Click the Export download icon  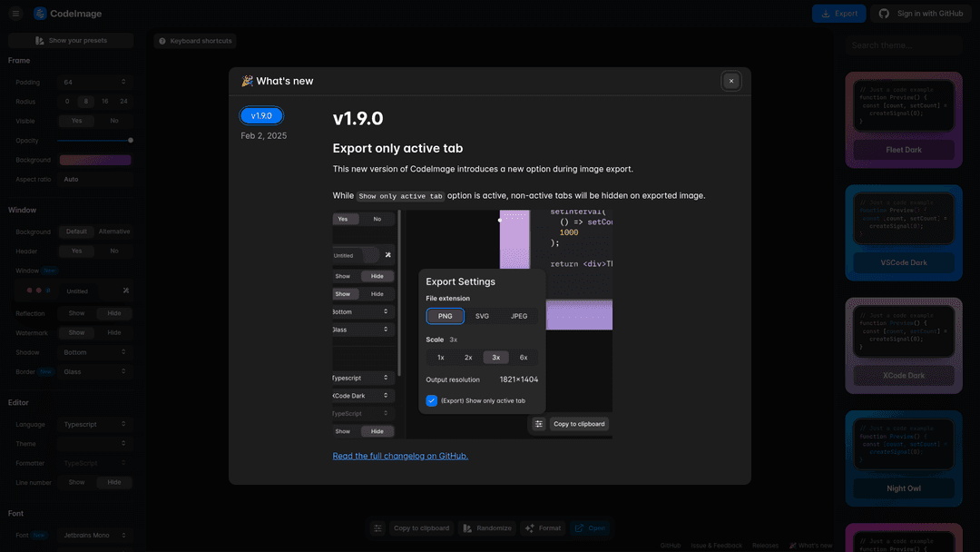[825, 14]
